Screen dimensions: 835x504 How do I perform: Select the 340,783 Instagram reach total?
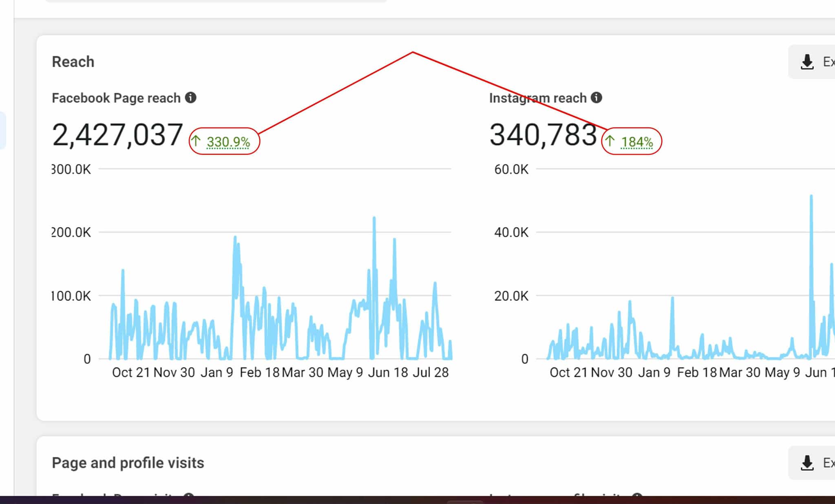pos(543,135)
